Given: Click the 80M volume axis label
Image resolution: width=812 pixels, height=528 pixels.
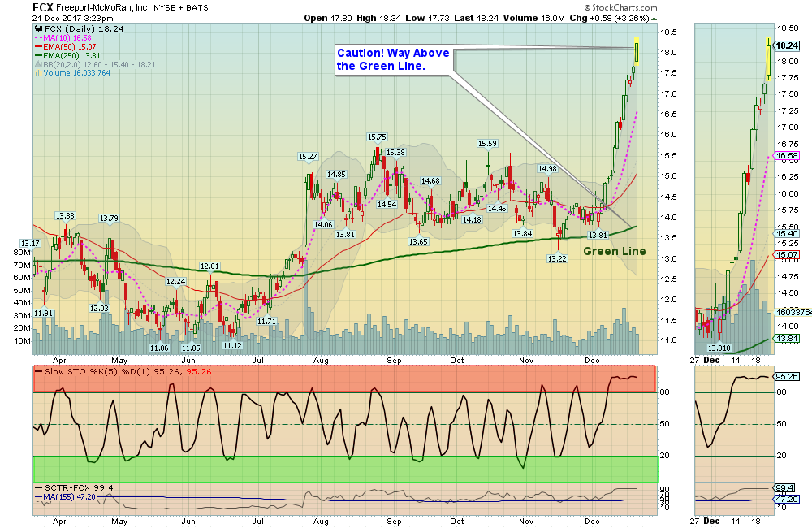Looking at the screenshot, I should coord(22,253).
